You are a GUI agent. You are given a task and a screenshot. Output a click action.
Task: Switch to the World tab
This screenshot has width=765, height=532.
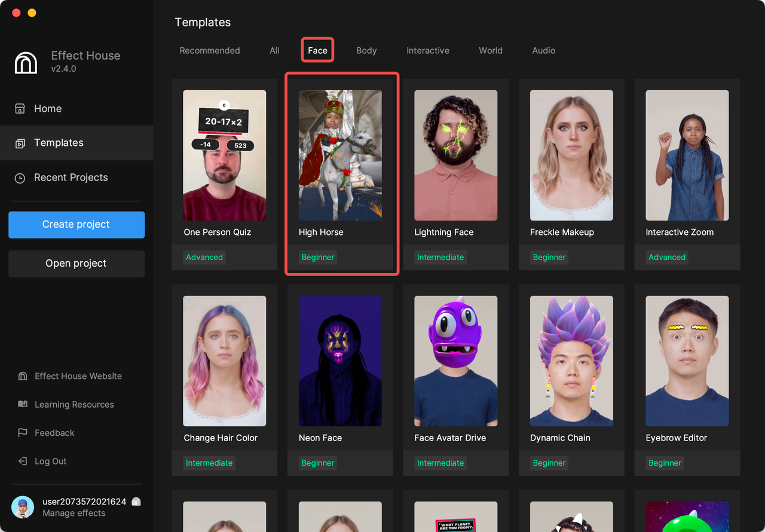pyautogui.click(x=491, y=51)
